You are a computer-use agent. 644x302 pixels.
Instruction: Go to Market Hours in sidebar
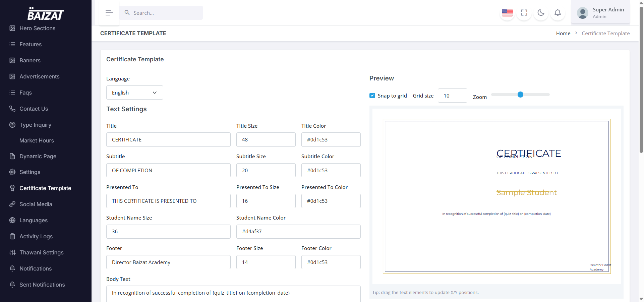(x=37, y=140)
